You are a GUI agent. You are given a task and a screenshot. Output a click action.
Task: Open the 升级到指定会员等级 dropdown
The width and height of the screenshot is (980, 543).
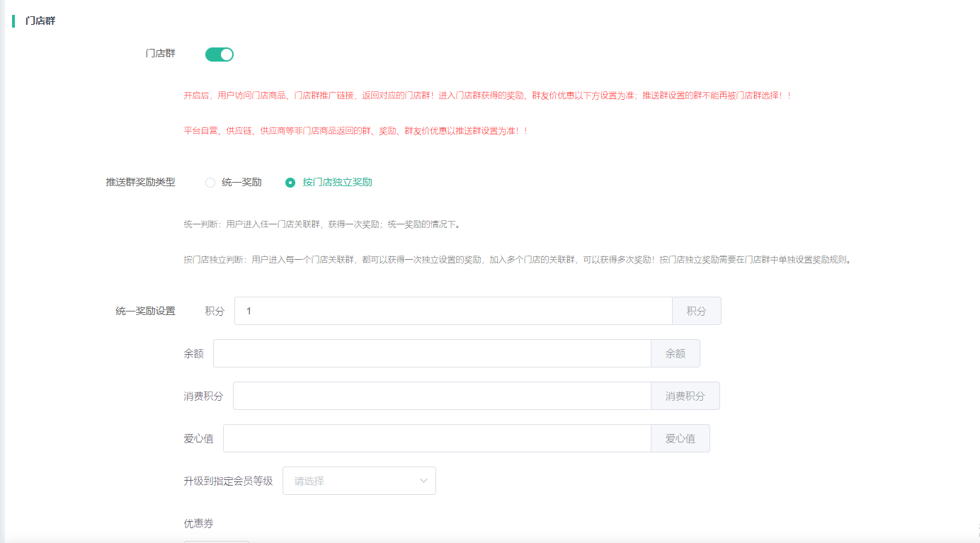click(351, 481)
